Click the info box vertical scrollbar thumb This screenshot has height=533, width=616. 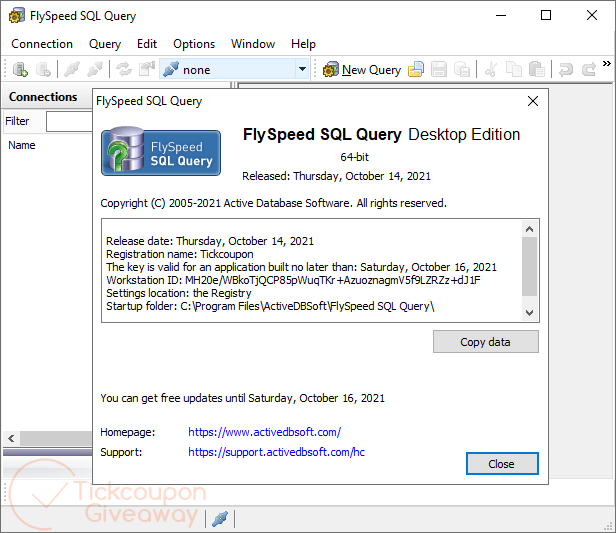(x=530, y=266)
